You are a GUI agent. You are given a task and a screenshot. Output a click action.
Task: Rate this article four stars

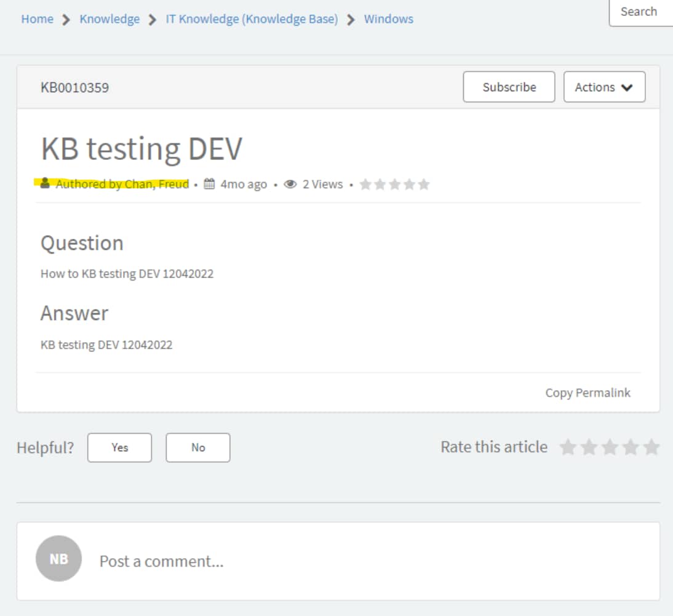point(631,447)
